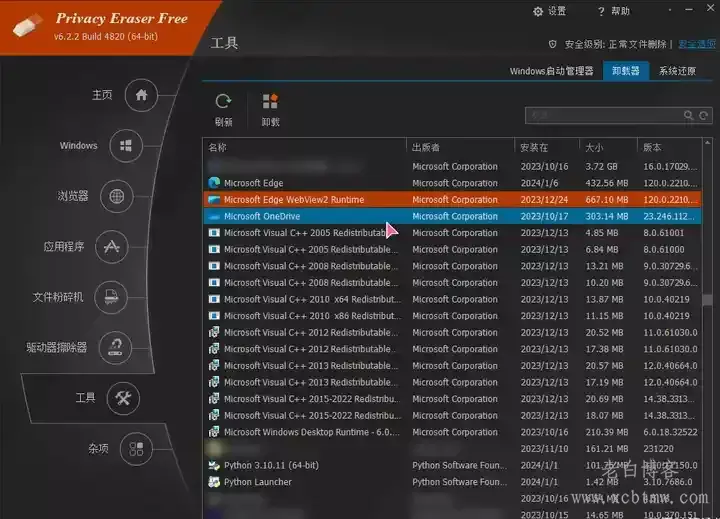The width and height of the screenshot is (720, 519).
Task: Select the Python 3.10.11 (64-bit) row
Action: coord(452,465)
